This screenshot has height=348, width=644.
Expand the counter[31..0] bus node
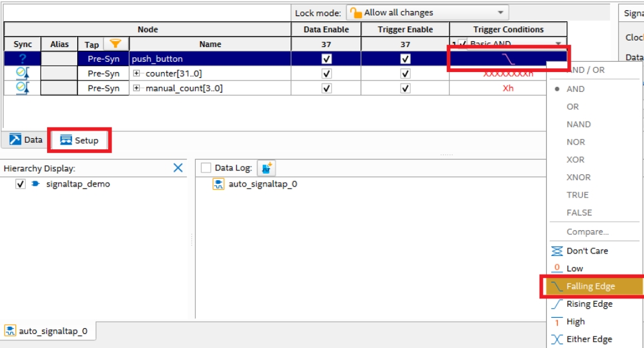137,73
